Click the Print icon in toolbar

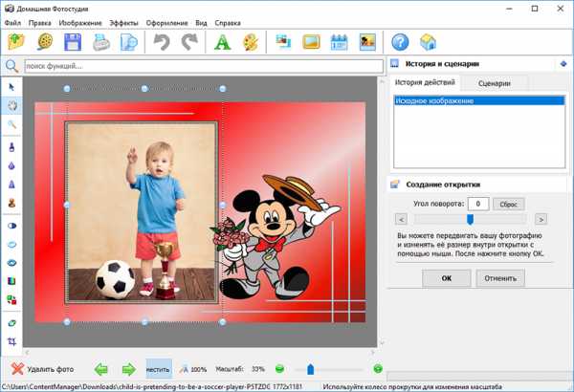click(100, 42)
